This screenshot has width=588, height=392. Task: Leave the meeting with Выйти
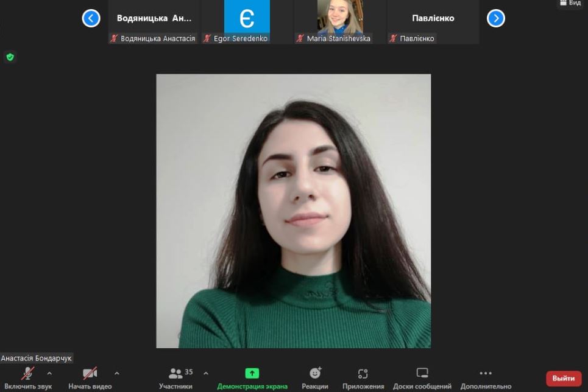pos(564,379)
